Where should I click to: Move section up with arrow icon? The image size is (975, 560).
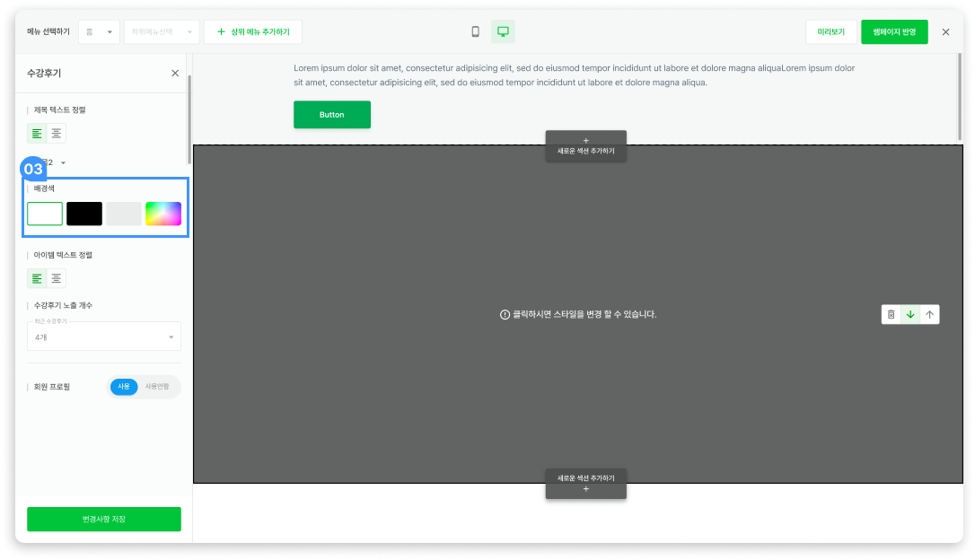(x=930, y=314)
